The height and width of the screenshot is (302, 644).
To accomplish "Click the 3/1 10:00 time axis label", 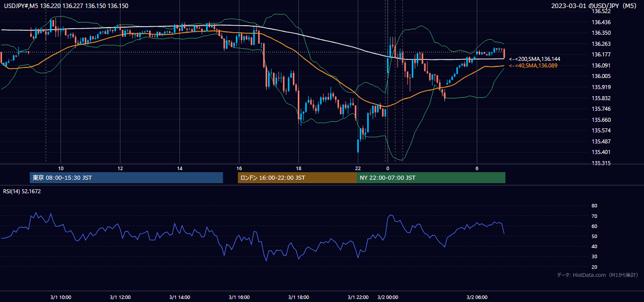I will [x=60, y=297].
